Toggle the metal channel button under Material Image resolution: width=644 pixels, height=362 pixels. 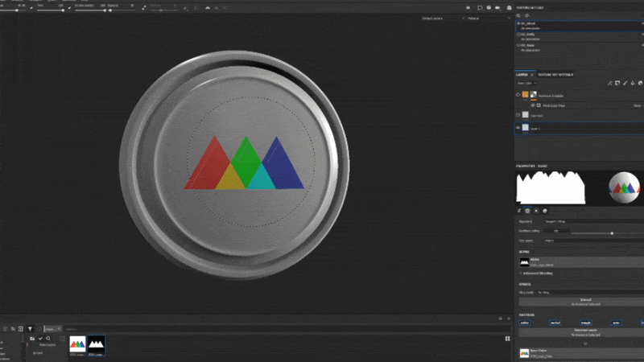pos(555,323)
